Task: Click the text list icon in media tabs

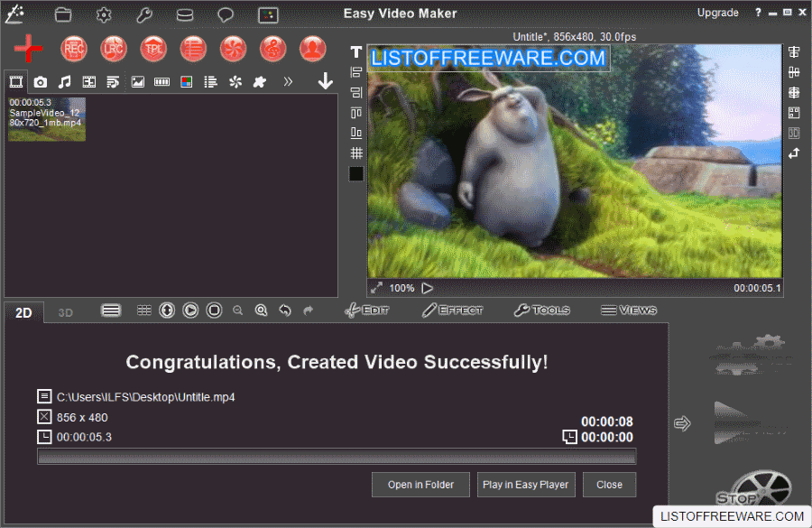Action: [x=211, y=81]
